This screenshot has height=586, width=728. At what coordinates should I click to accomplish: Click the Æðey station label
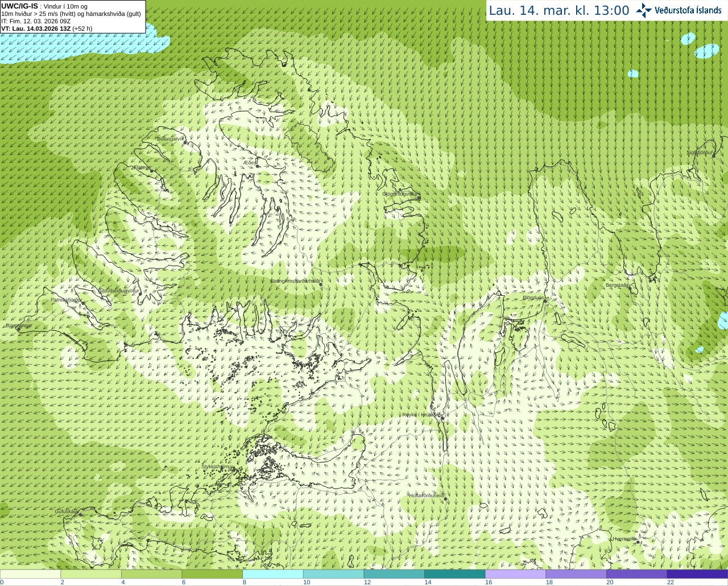click(x=250, y=163)
